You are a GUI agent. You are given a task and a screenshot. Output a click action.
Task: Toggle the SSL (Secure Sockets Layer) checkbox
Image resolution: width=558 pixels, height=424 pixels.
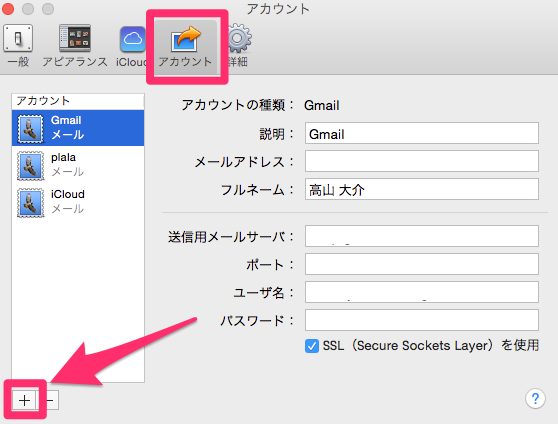312,346
